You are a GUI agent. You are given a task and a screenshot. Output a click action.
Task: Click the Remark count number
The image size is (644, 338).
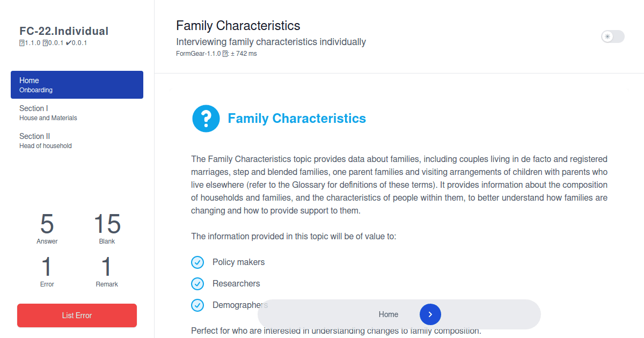pyautogui.click(x=107, y=267)
